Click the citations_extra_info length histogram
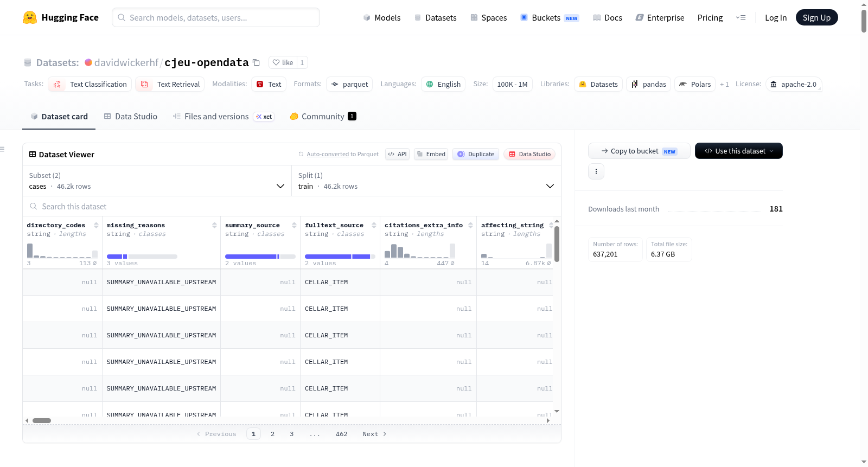Image resolution: width=868 pixels, height=467 pixels. [x=419, y=250]
